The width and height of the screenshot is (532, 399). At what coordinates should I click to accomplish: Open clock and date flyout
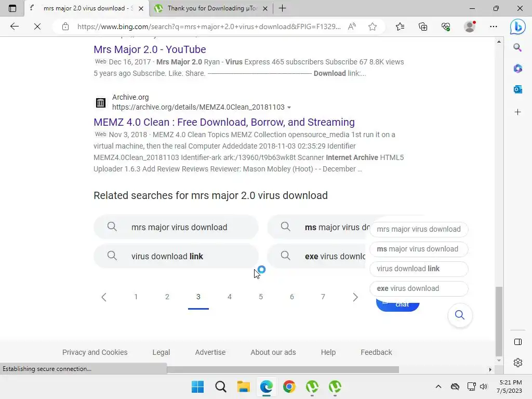[509, 387]
